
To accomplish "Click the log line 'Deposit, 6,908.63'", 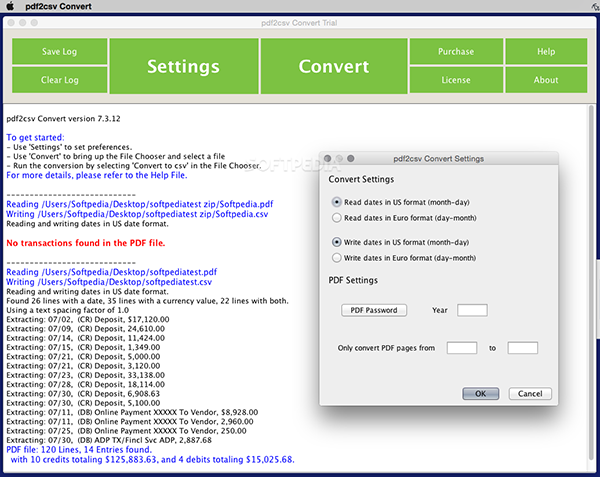I will (83, 394).
